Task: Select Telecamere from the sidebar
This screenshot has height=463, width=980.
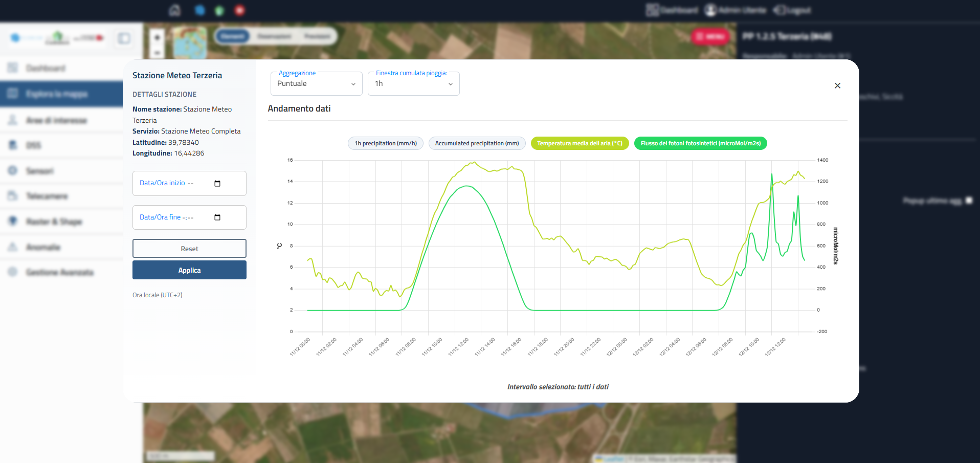Action: coord(47,196)
